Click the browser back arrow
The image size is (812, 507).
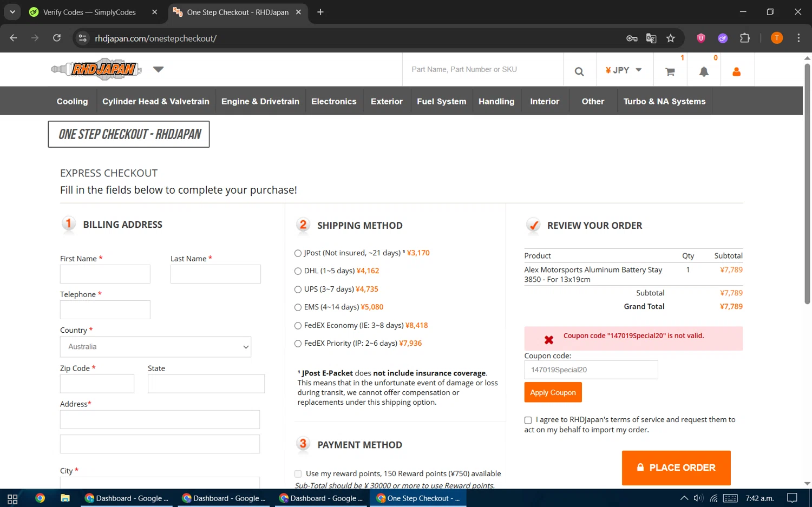pos(14,38)
